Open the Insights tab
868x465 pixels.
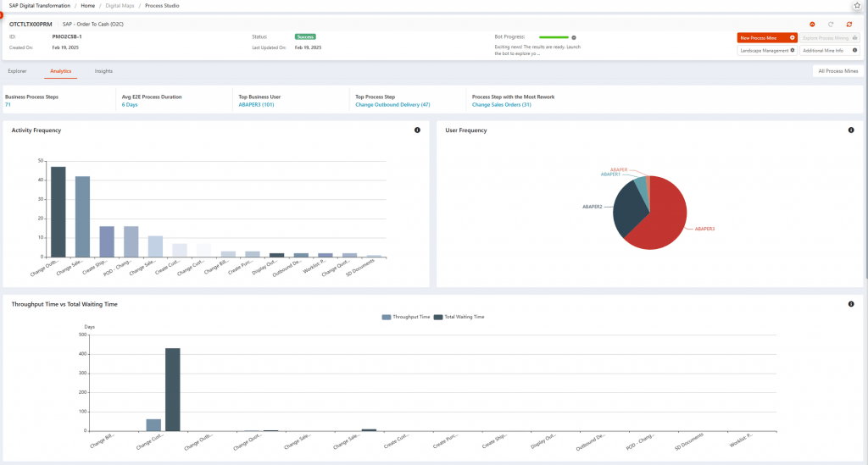pyautogui.click(x=103, y=71)
